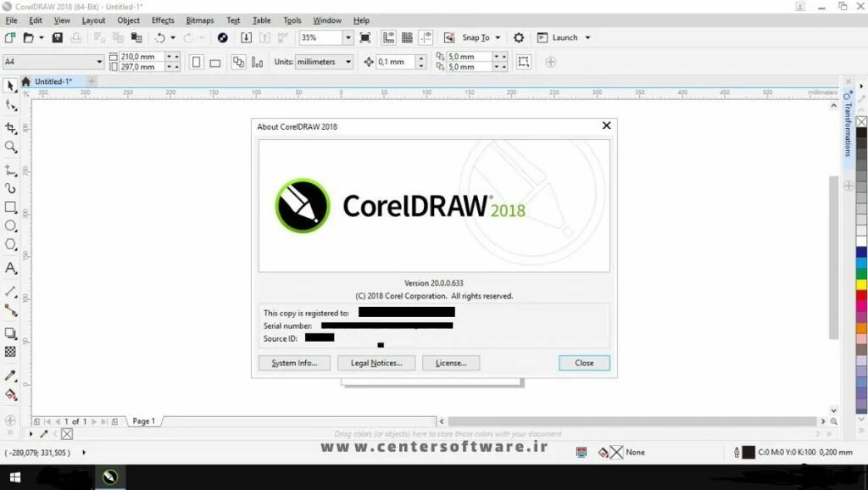
Task: Select the Shape edit tool
Action: click(x=10, y=105)
